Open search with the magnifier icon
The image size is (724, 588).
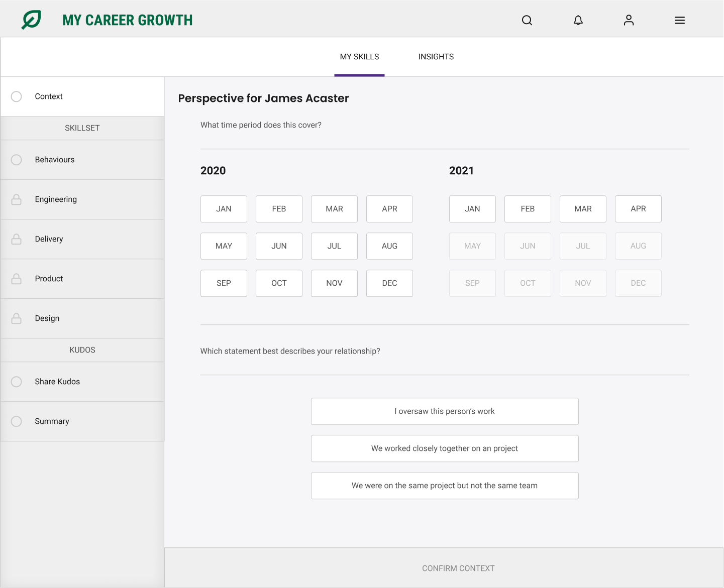(527, 20)
